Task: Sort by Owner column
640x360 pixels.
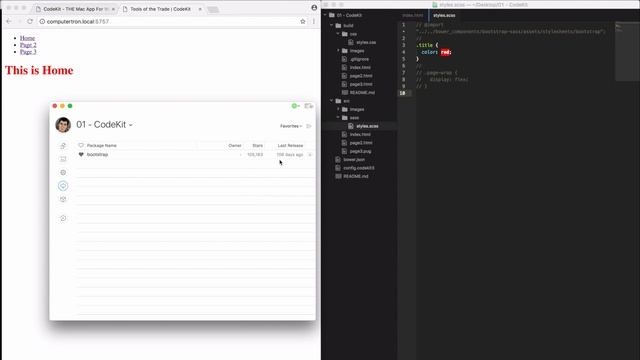Action: coord(235,145)
